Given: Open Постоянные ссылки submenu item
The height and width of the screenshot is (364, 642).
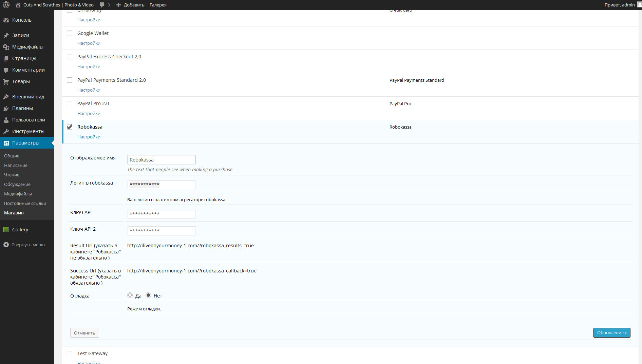Looking at the screenshot, I should (25, 203).
